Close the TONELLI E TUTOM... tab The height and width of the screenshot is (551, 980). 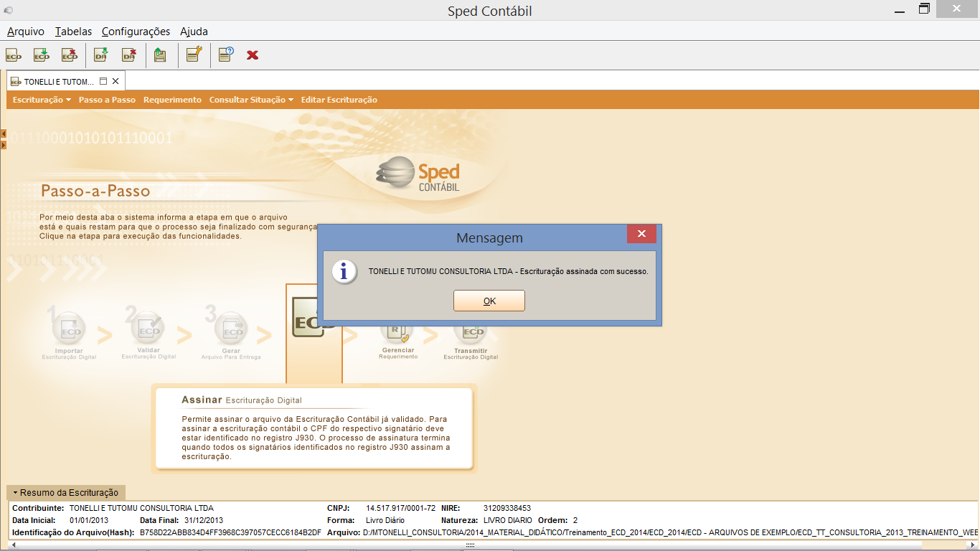coord(116,81)
